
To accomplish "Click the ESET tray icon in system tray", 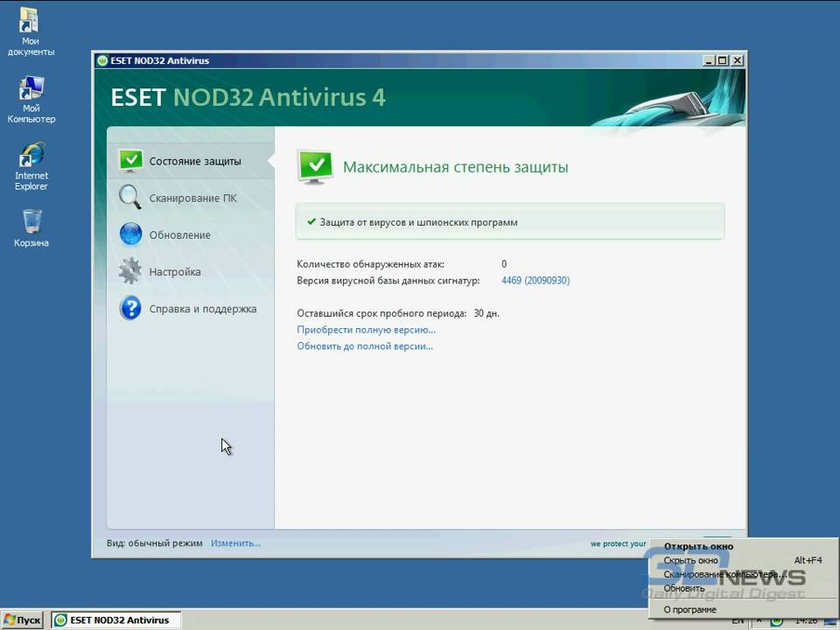I will click(776, 621).
